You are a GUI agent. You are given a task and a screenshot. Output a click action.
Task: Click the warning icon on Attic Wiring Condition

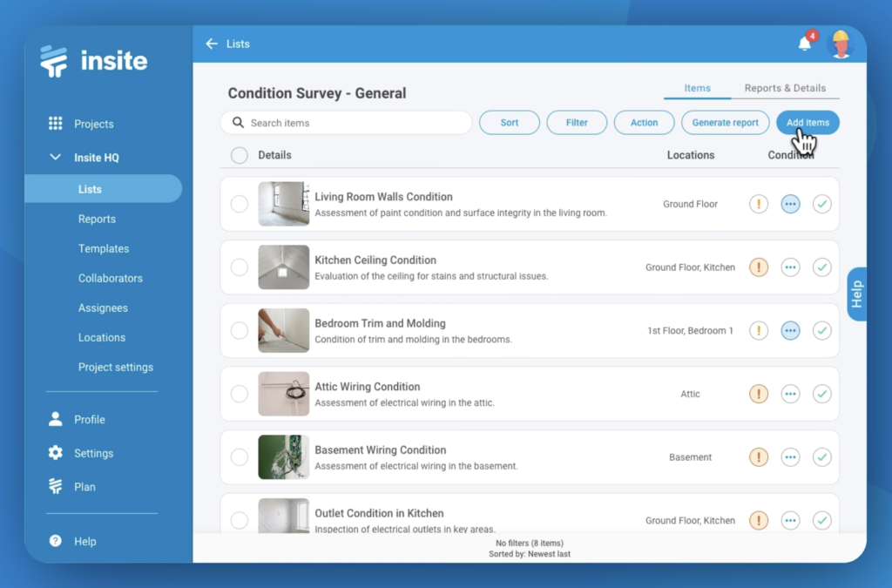[759, 394]
